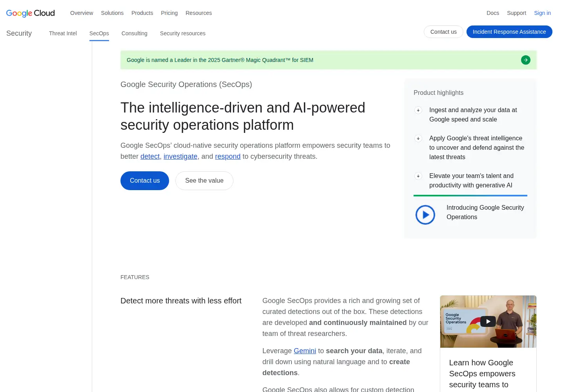
Task: Follow the 'detect' link
Action: 150,156
